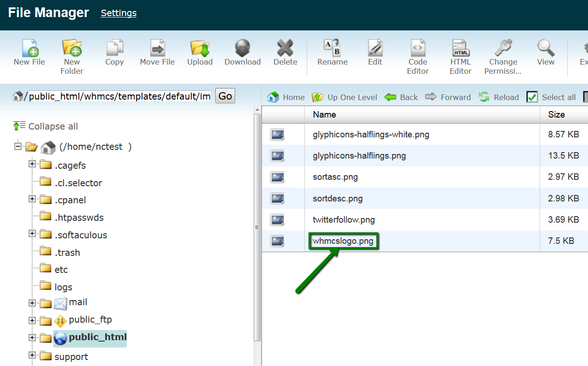Open the Upload tool

[x=200, y=48]
